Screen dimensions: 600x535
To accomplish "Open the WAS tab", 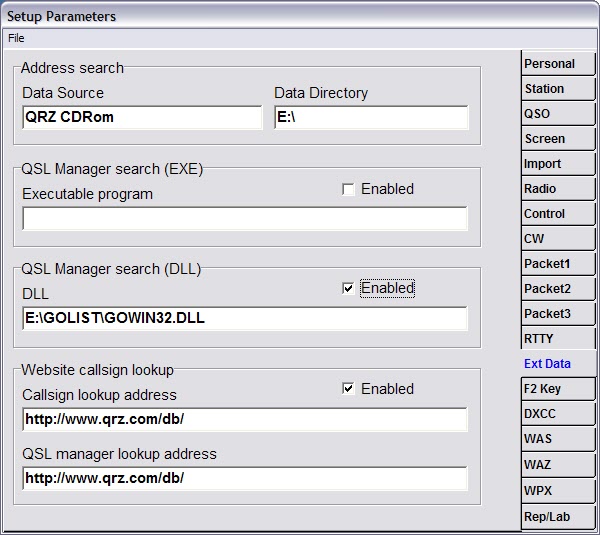I will [558, 439].
